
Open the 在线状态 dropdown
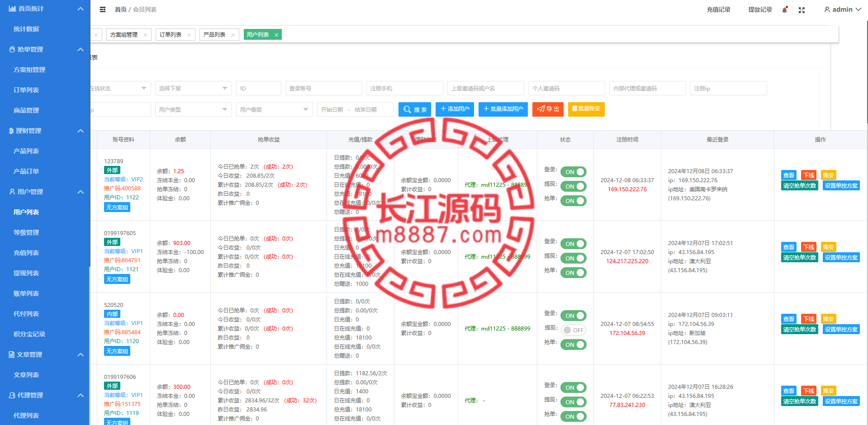(x=120, y=88)
